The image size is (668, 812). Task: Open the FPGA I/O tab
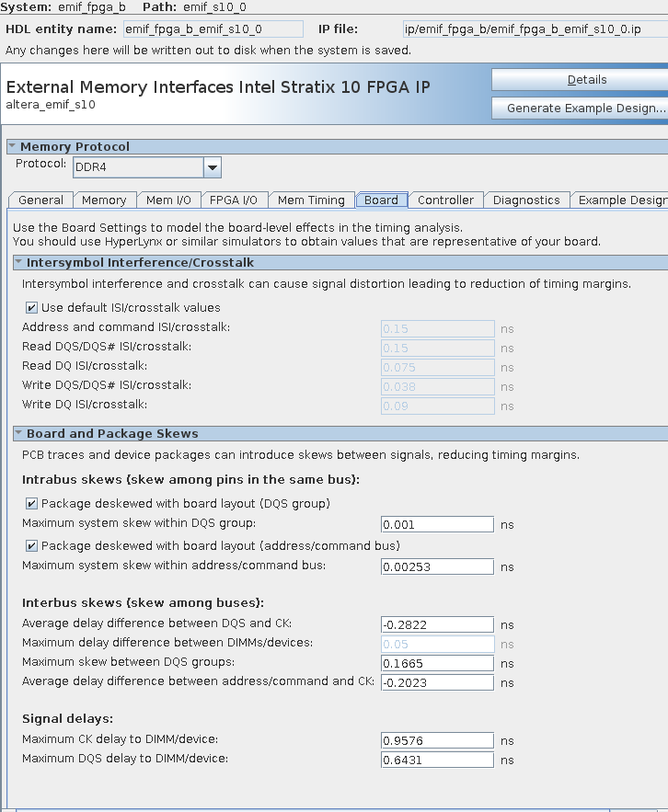click(x=233, y=200)
